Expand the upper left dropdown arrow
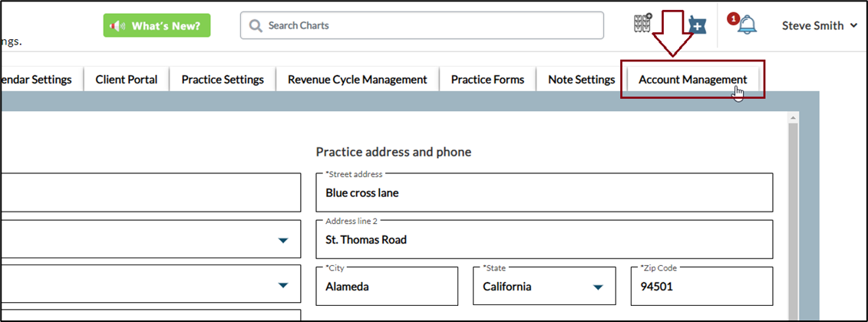 [x=283, y=241]
